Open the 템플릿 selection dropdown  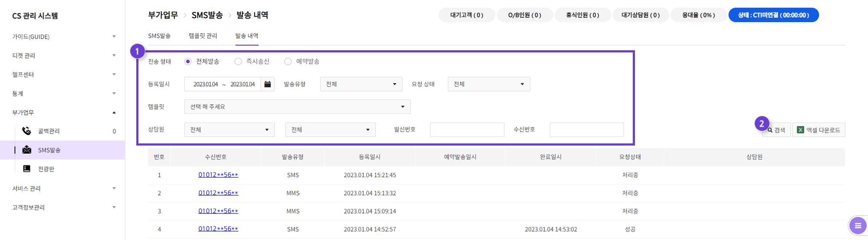click(297, 107)
